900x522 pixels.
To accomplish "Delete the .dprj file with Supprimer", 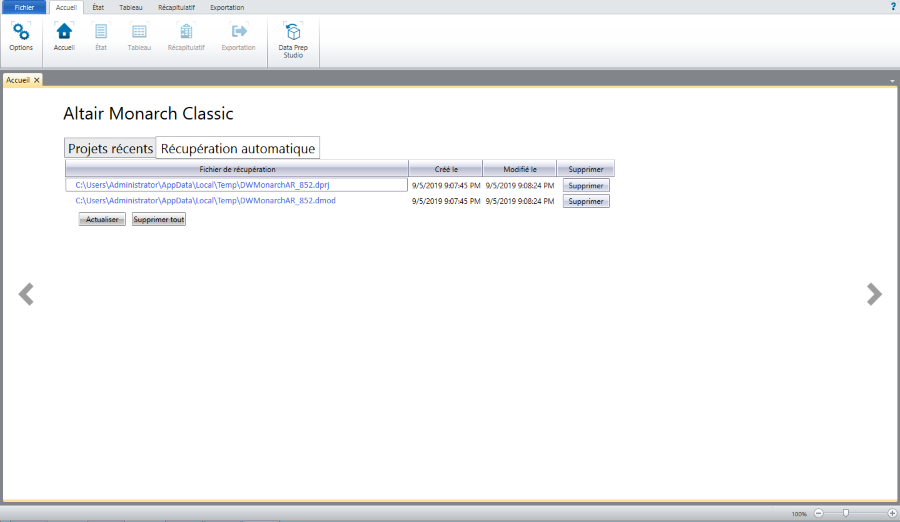I will (x=585, y=185).
